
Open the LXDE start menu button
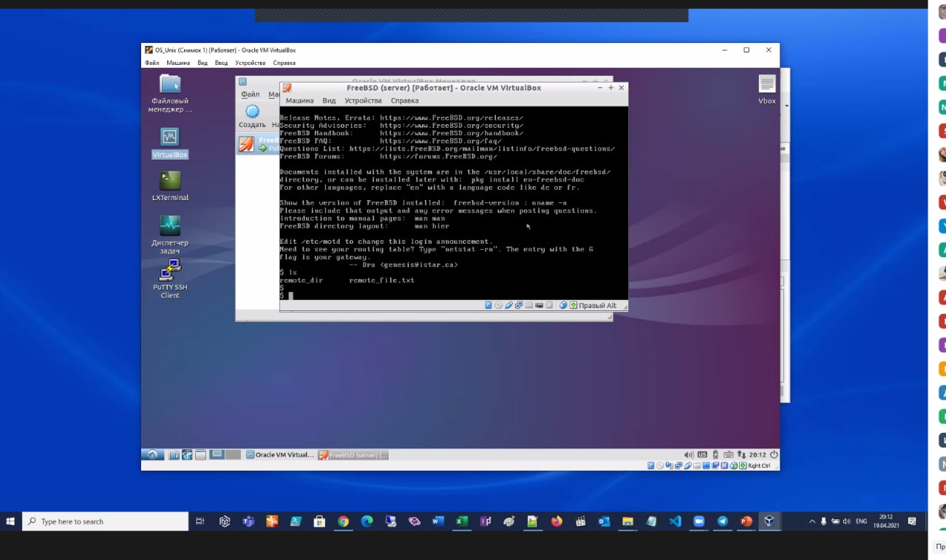pyautogui.click(x=152, y=454)
